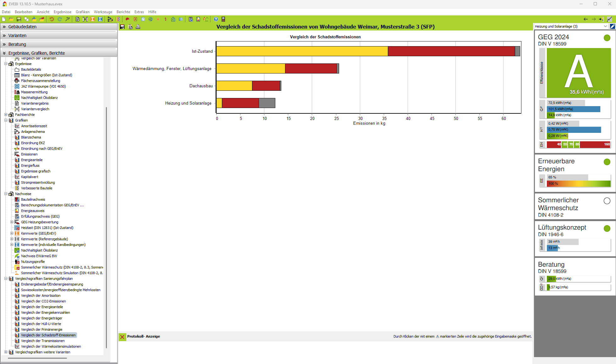The height and width of the screenshot is (364, 616).
Task: Open the Werkzeuge menu
Action: click(x=103, y=12)
